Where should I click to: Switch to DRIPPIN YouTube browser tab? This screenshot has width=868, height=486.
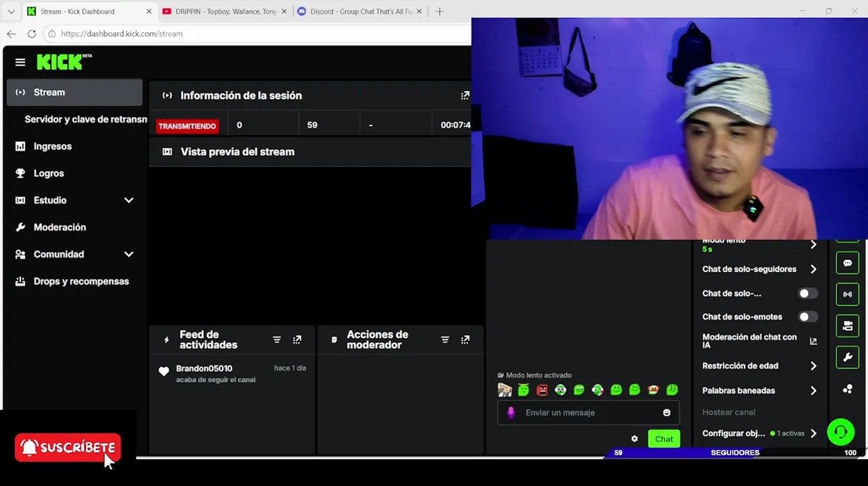click(226, 11)
